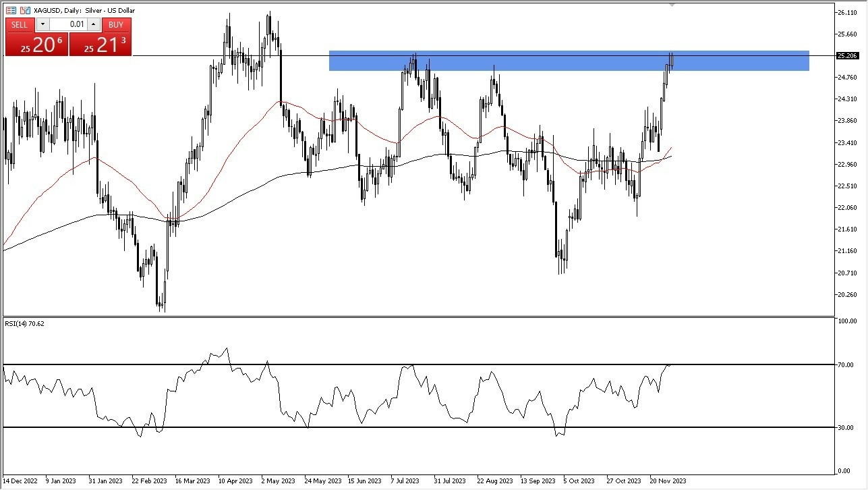This screenshot has width=868, height=490.
Task: Click the 24.310 price axis label
Action: [846, 99]
